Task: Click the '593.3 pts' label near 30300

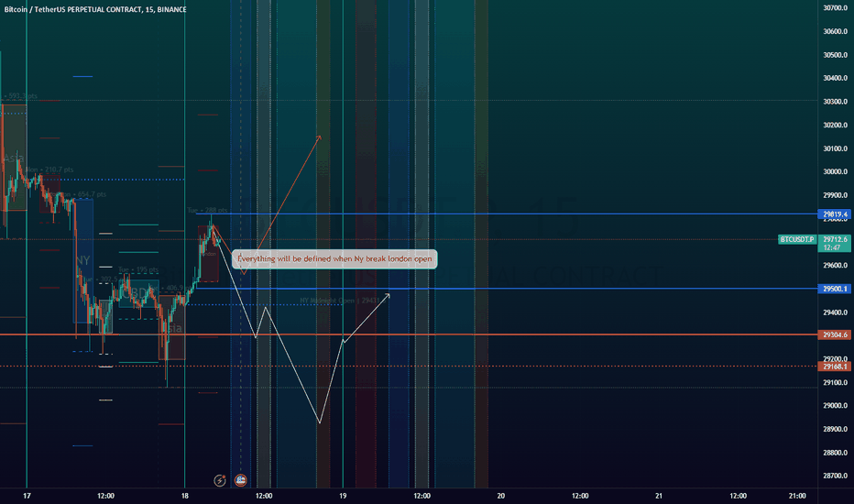Action: pyautogui.click(x=22, y=96)
